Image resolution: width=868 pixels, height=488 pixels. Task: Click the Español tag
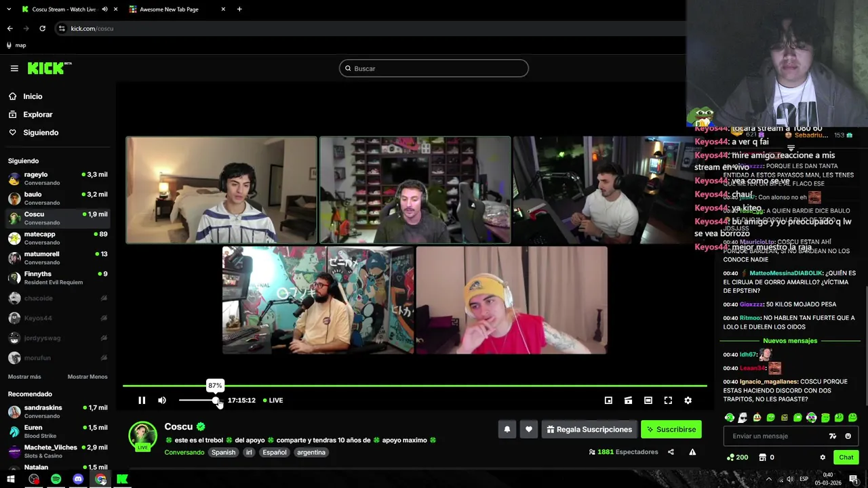click(x=275, y=453)
